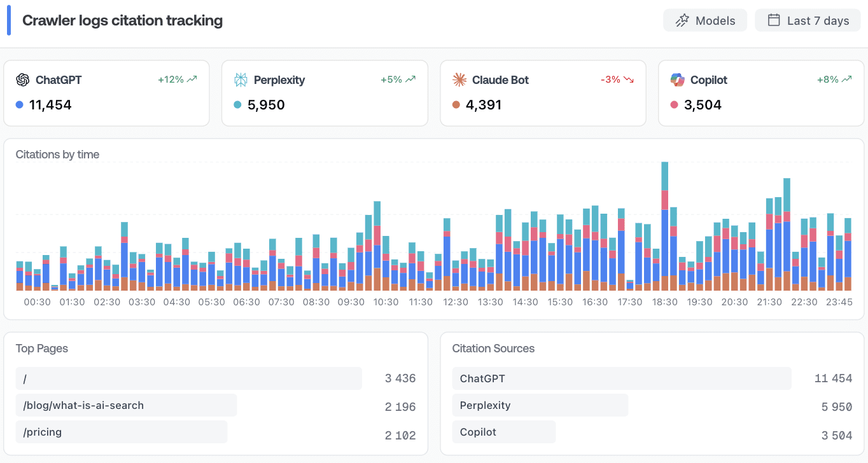Click the 21:30 axis label

[769, 302]
